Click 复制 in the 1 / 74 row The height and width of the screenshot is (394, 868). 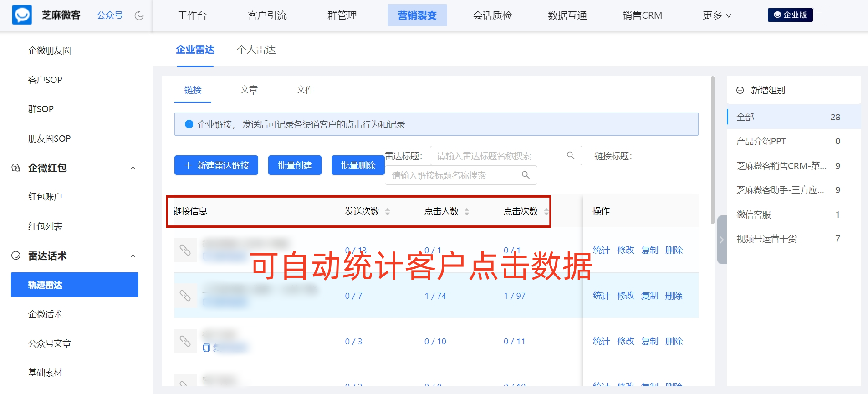pos(650,296)
